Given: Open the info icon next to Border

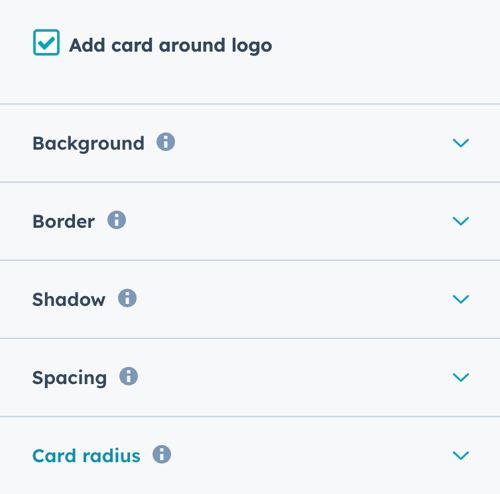Looking at the screenshot, I should [117, 220].
